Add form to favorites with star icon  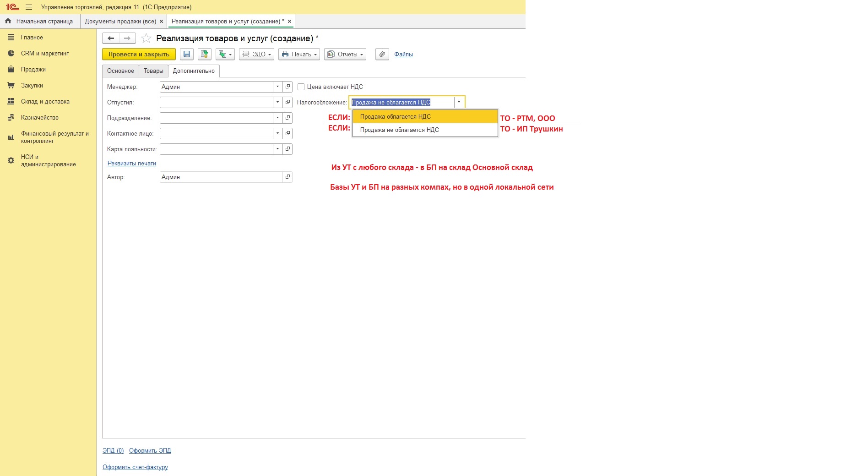point(146,38)
